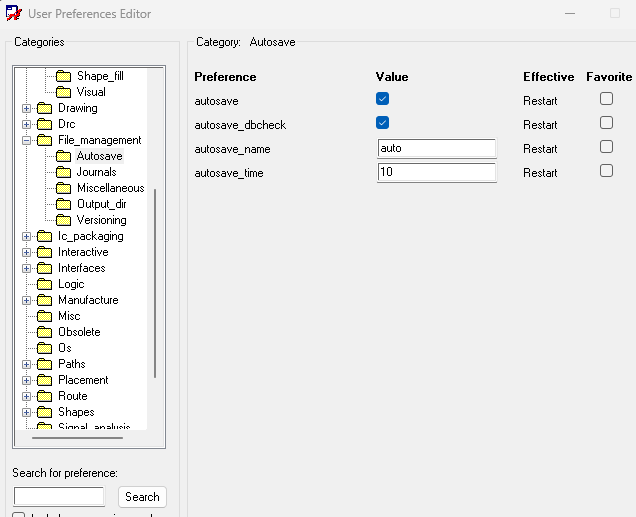
Task: Expand the Drc category node
Action: [26, 124]
